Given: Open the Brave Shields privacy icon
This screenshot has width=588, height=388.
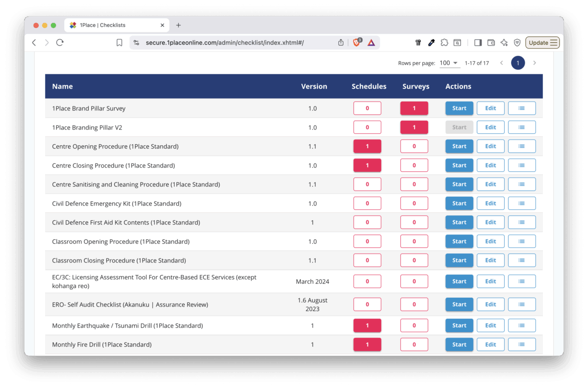Looking at the screenshot, I should (517, 42).
